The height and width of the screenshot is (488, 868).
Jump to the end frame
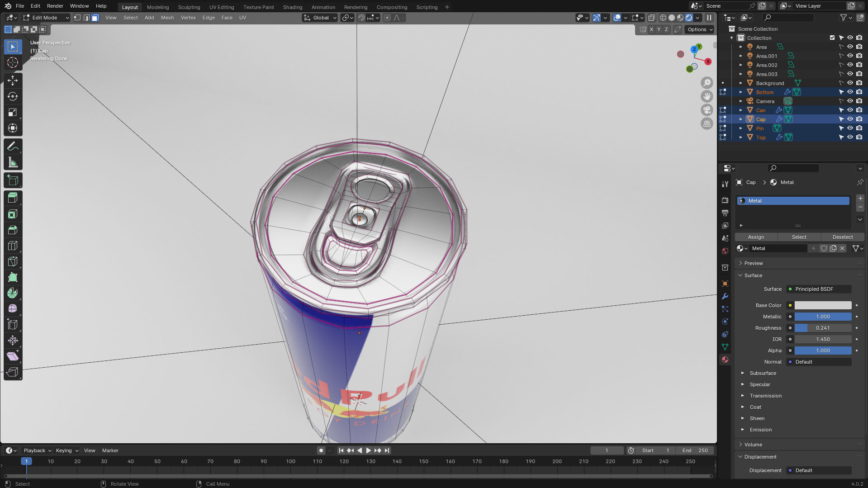387,450
